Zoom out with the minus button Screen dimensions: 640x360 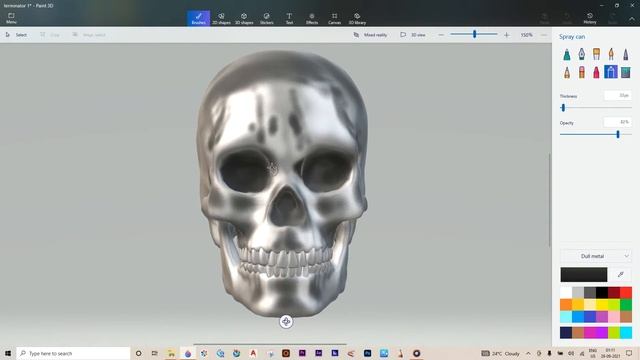pos(441,35)
